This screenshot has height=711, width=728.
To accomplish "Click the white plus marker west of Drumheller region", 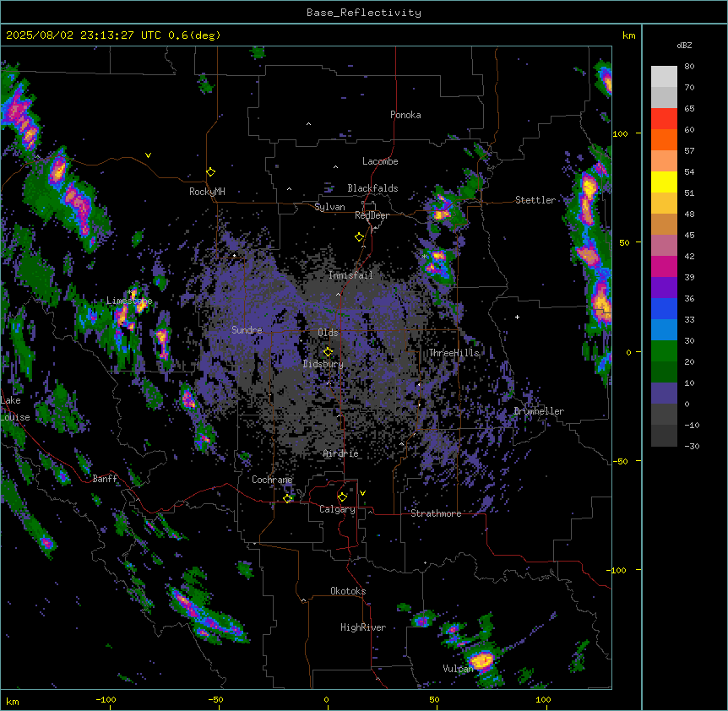I will point(517,317).
